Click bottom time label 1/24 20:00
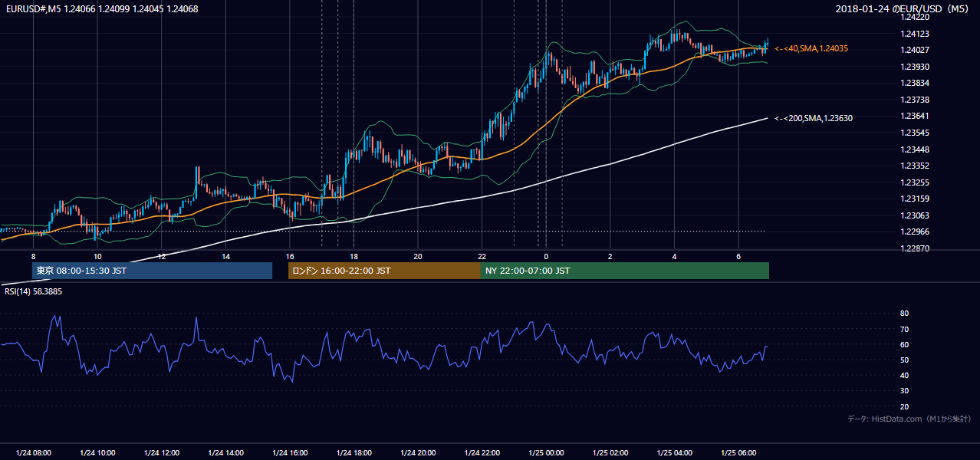 click(x=418, y=453)
